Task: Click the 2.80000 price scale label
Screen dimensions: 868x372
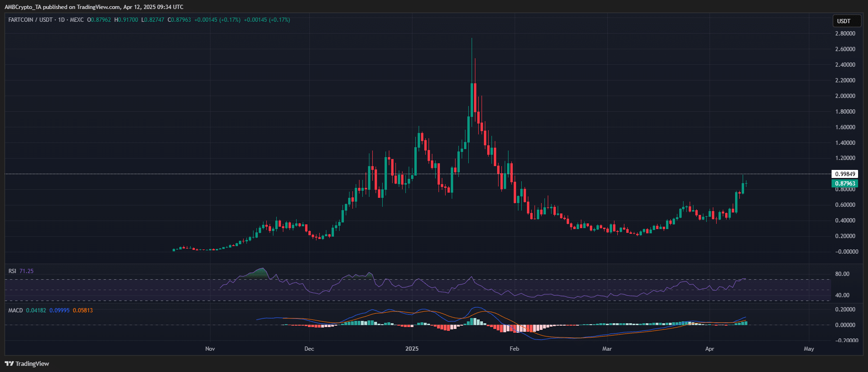Action: (845, 34)
